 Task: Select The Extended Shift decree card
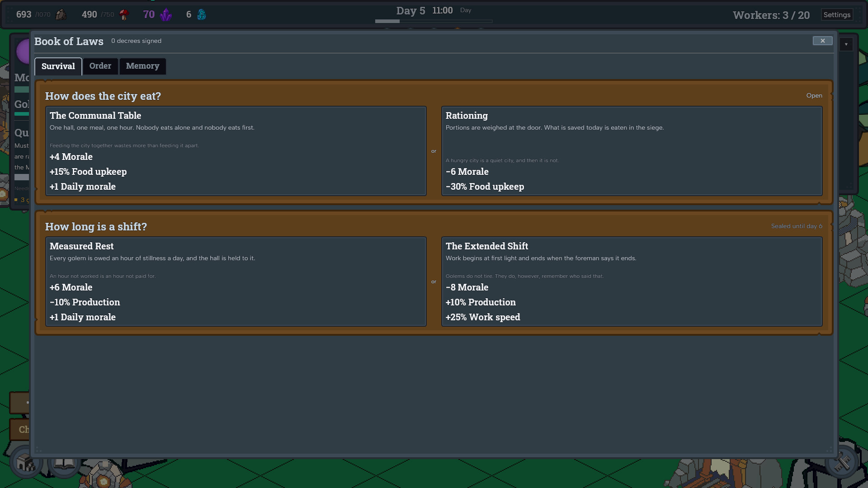tap(632, 282)
